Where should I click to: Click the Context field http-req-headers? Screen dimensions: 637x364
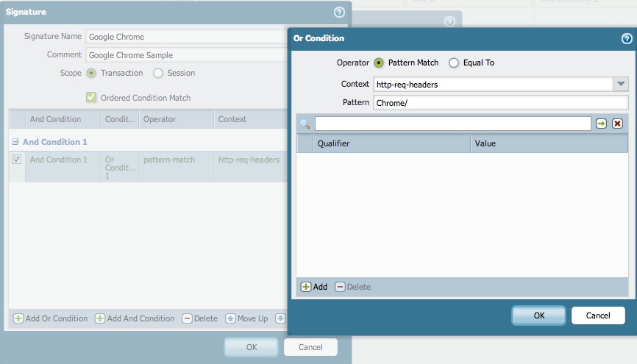click(x=493, y=84)
